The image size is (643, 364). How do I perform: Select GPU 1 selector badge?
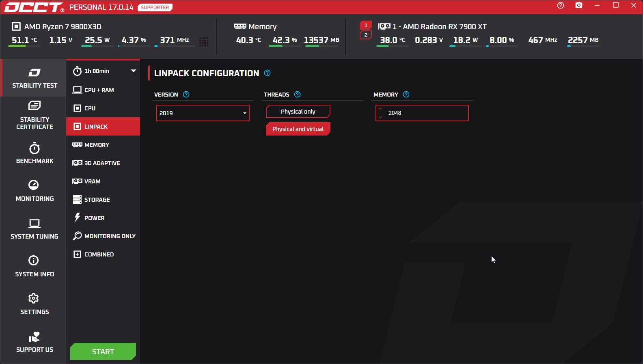366,26
